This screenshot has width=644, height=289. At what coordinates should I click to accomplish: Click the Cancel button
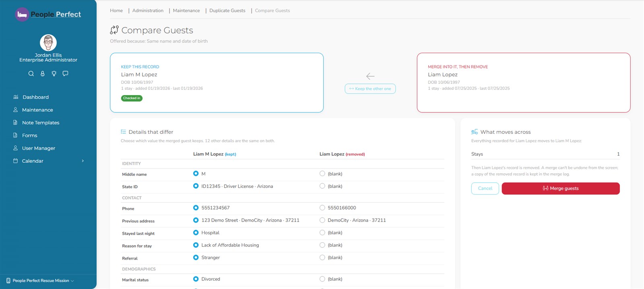(x=485, y=188)
